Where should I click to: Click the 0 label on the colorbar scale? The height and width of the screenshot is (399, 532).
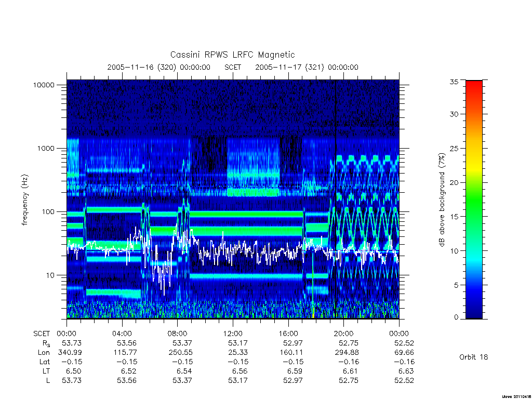(456, 317)
